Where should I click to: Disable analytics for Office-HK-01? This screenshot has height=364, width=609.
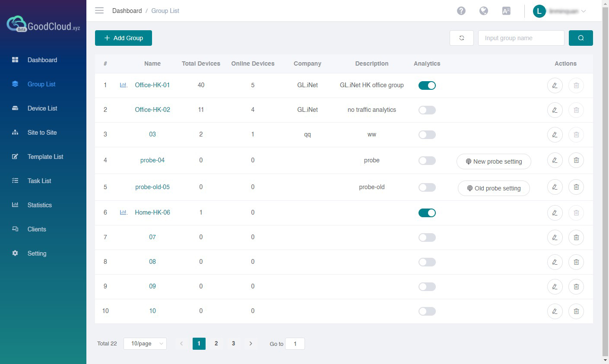tap(427, 85)
